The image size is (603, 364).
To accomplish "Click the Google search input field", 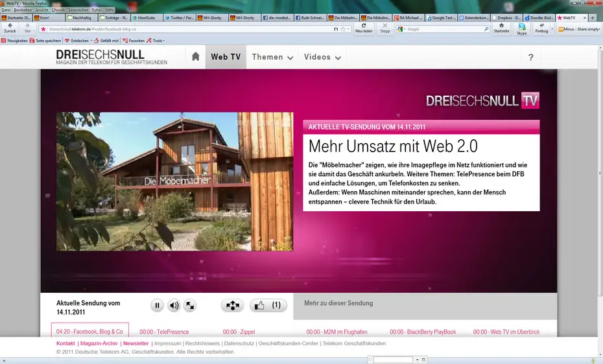I will pos(444,29).
